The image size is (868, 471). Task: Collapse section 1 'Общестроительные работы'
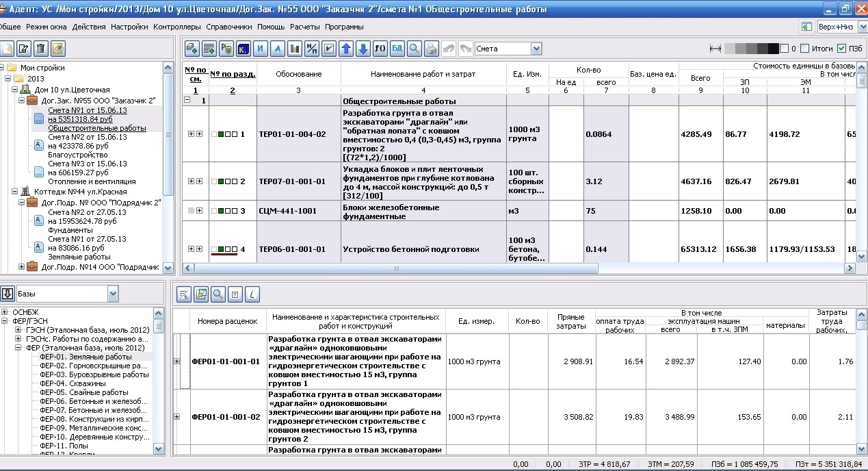tap(187, 101)
